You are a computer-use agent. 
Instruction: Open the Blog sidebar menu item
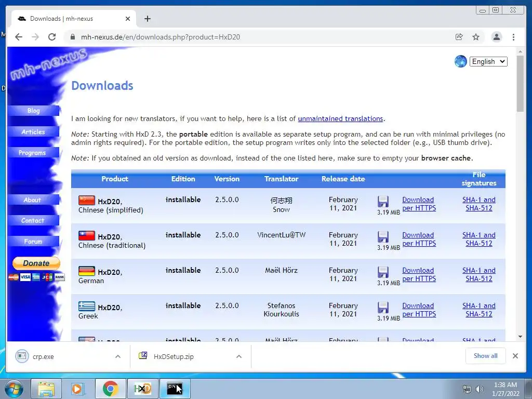pyautogui.click(x=33, y=111)
